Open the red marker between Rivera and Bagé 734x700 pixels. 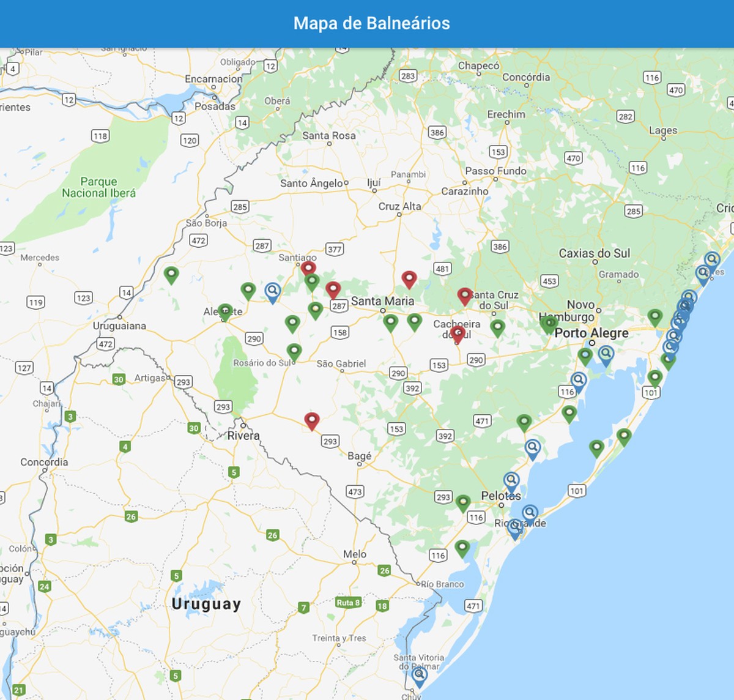click(x=312, y=420)
